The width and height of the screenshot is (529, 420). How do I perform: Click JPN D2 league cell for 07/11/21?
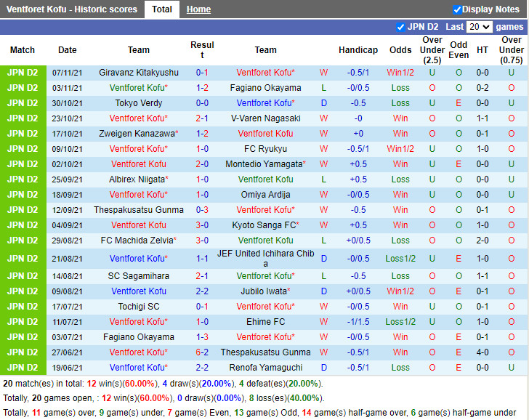click(x=23, y=73)
